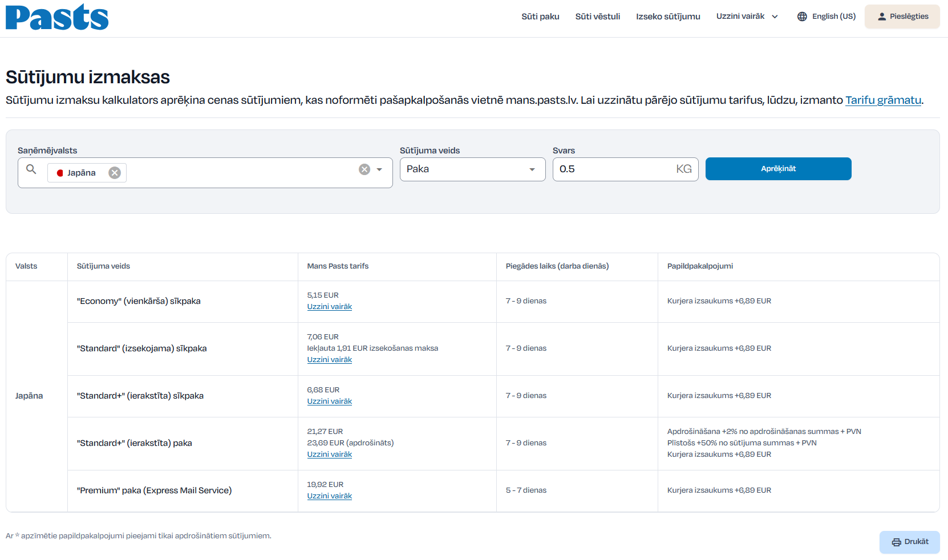This screenshot has width=948, height=560.
Task: Click the search magnifier icon in country field
Action: [x=31, y=169]
